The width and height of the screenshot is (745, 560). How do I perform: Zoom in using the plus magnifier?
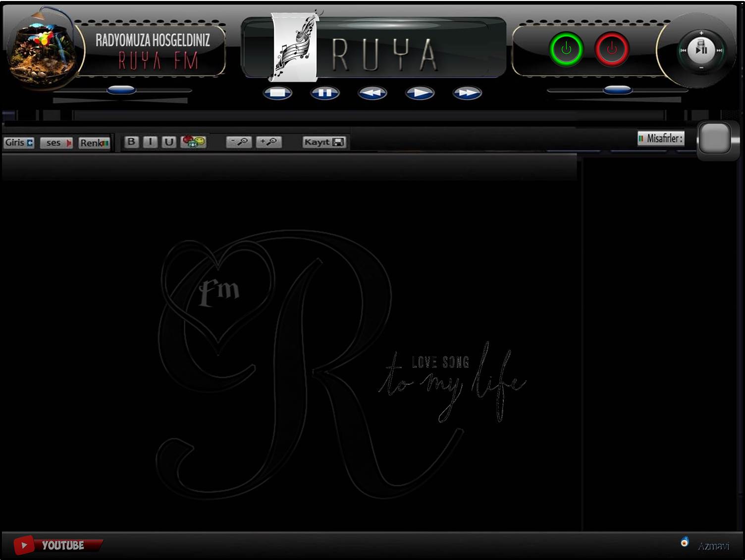coord(268,142)
